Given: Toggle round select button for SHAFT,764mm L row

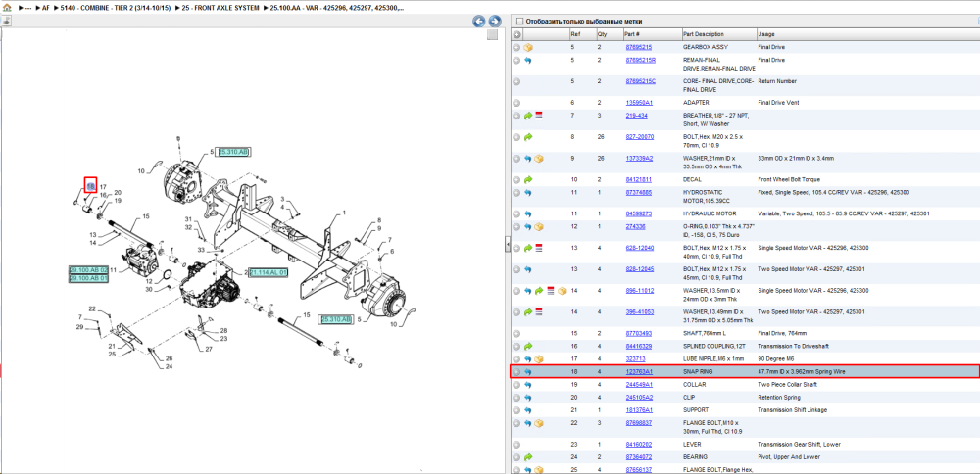Looking at the screenshot, I should tap(516, 334).
